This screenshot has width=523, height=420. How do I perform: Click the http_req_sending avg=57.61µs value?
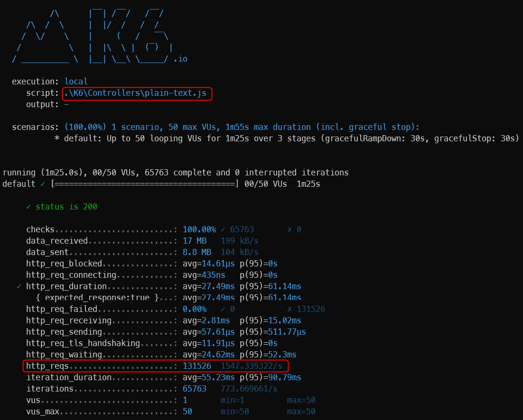208,332
